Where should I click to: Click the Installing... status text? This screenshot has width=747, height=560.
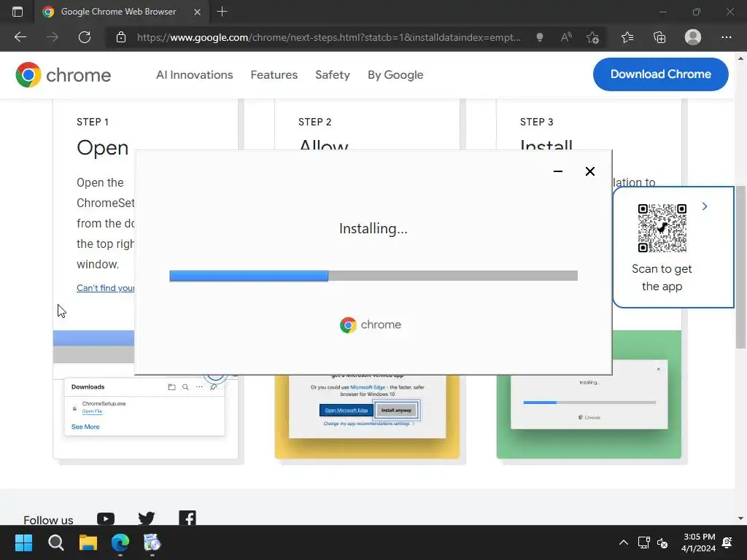(x=373, y=228)
